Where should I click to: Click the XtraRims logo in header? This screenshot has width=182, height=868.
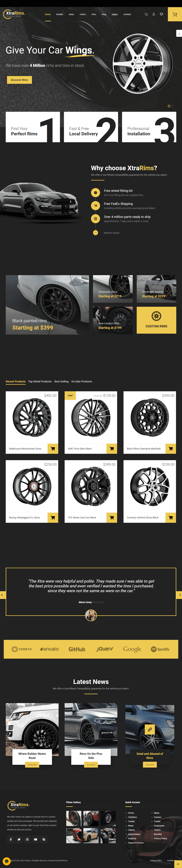pos(14,14)
